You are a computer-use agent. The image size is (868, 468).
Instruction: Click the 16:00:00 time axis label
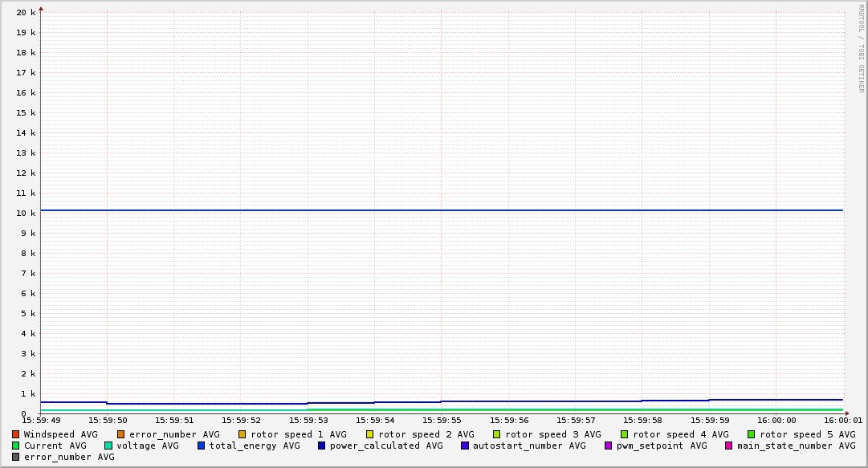pos(776,420)
